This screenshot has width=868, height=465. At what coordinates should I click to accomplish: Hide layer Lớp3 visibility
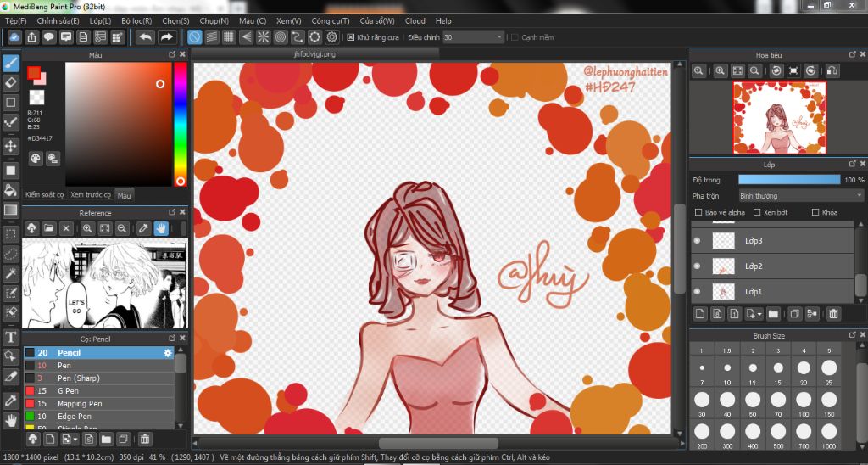(698, 240)
